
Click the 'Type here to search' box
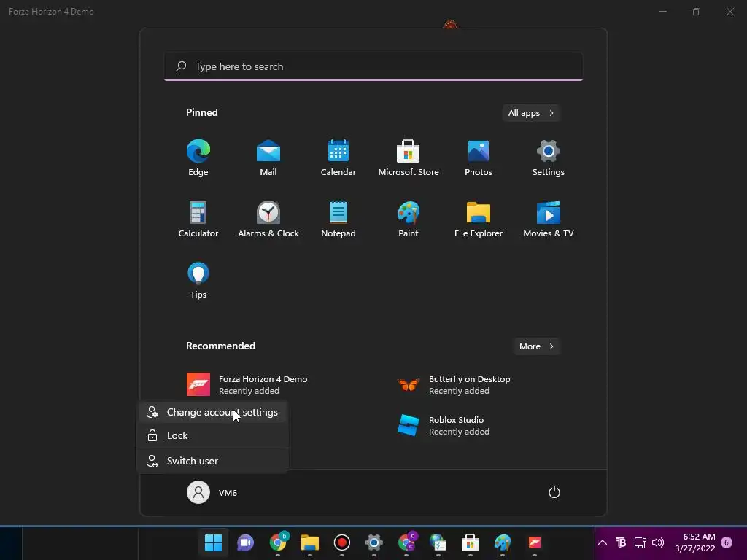[x=373, y=66]
